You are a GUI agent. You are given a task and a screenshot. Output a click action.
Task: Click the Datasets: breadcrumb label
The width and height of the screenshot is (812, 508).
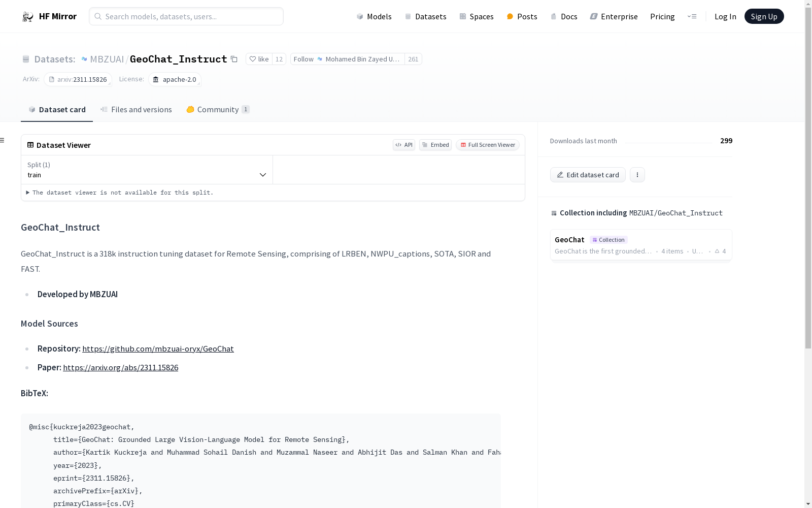click(54, 59)
